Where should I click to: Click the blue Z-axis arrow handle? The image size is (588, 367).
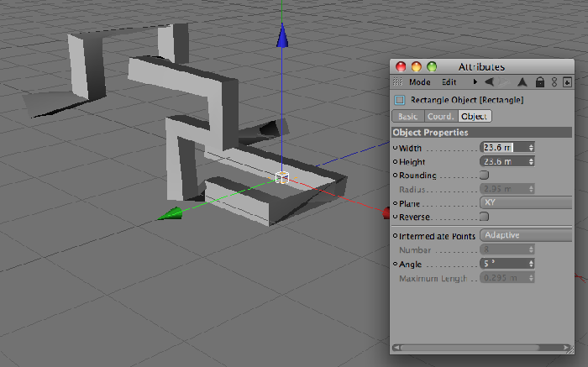point(282,36)
